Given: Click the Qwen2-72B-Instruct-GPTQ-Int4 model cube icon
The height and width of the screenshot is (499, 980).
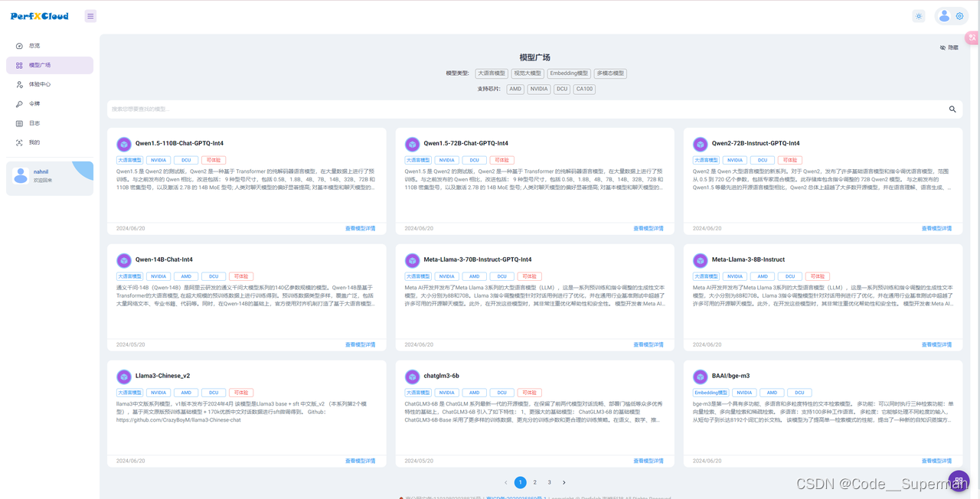Looking at the screenshot, I should pos(700,144).
